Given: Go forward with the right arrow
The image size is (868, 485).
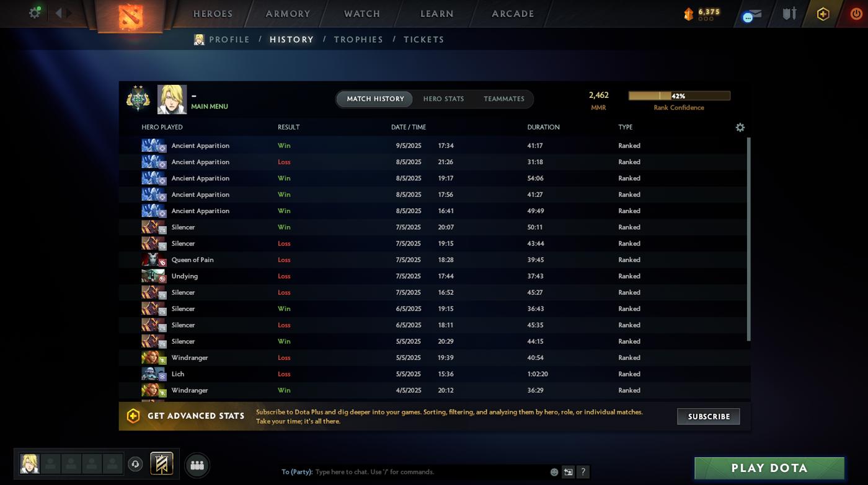Looking at the screenshot, I should pyautogui.click(x=69, y=13).
